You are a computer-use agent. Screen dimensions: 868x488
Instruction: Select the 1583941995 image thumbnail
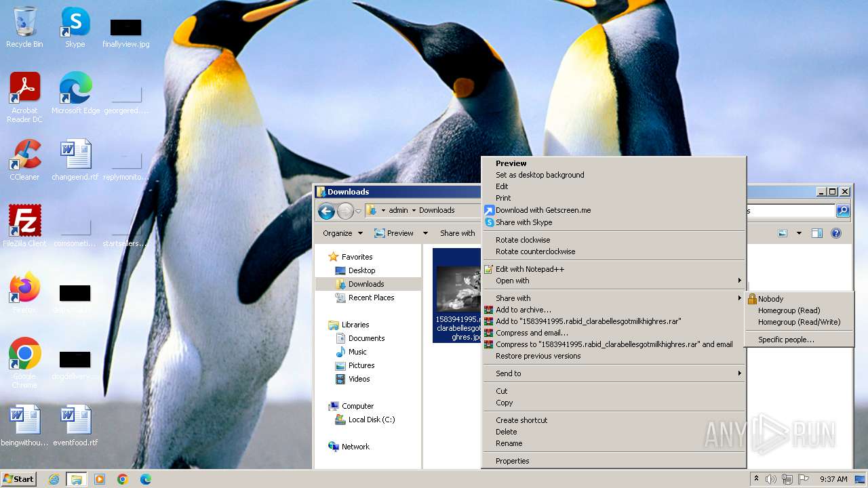[x=458, y=295]
